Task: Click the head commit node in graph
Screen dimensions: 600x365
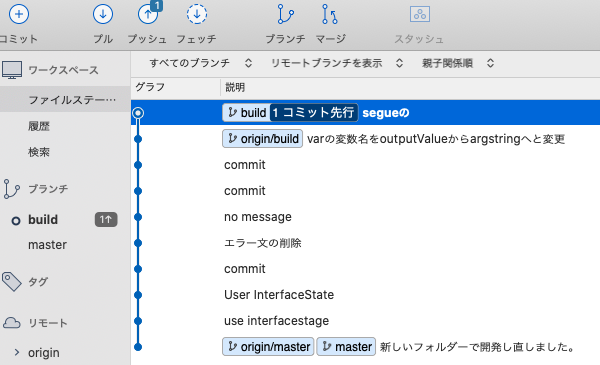Action: pos(138,113)
